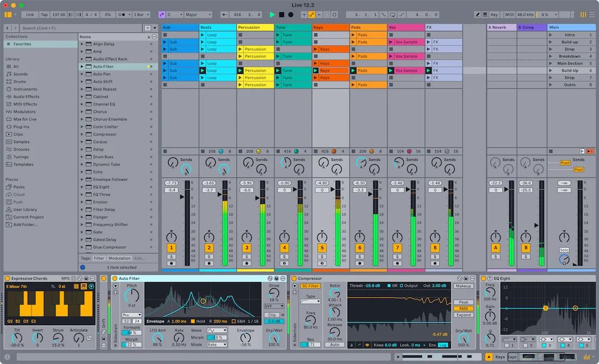
Task: Select Audio Effects in the library sidebar
Action: pyautogui.click(x=26, y=96)
